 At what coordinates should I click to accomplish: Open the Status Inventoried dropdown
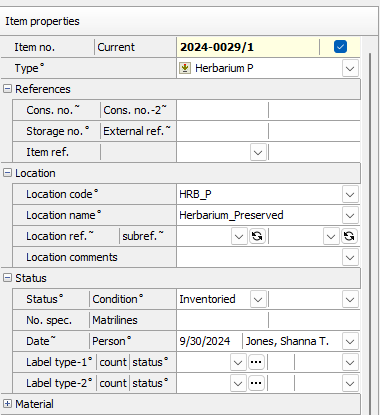tap(258, 299)
